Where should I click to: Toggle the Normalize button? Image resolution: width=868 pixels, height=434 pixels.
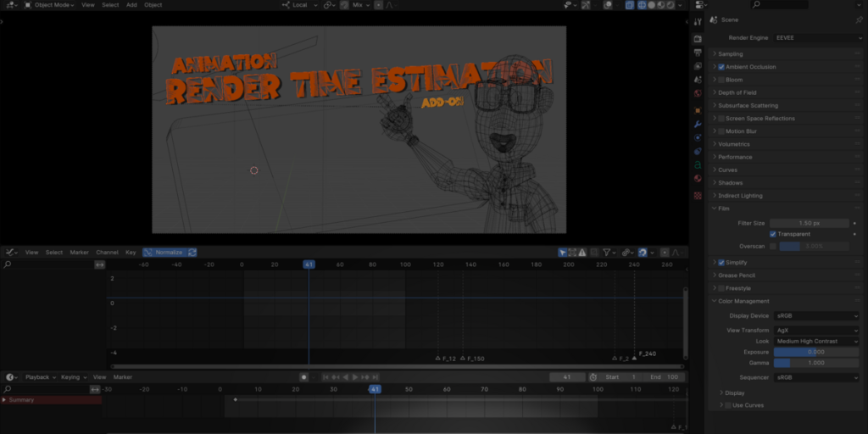(x=164, y=253)
